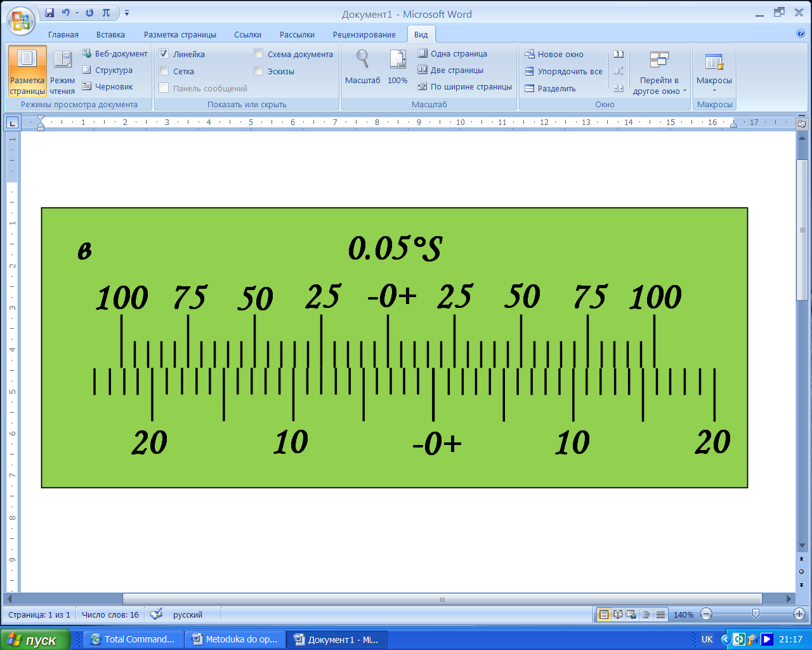Viewport: 812px width, 650px height.
Task: Click the русский language indicator
Action: pos(188,614)
